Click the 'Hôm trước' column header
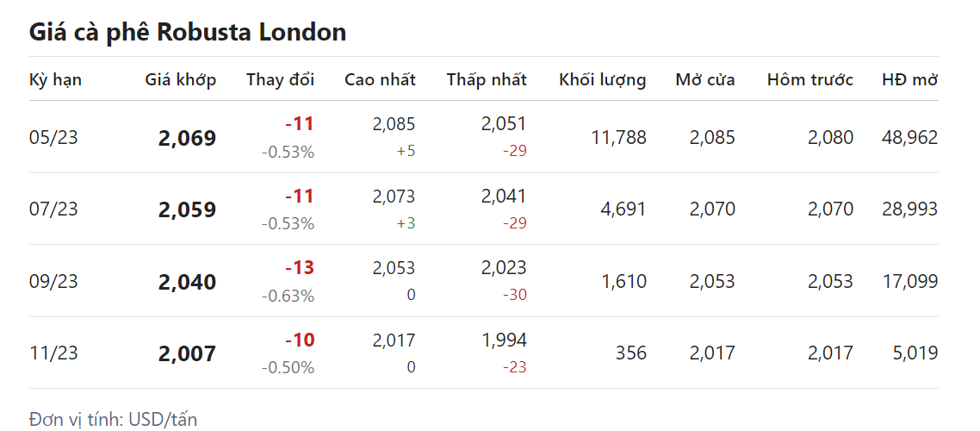Image resolution: width=980 pixels, height=431 pixels. (x=810, y=80)
